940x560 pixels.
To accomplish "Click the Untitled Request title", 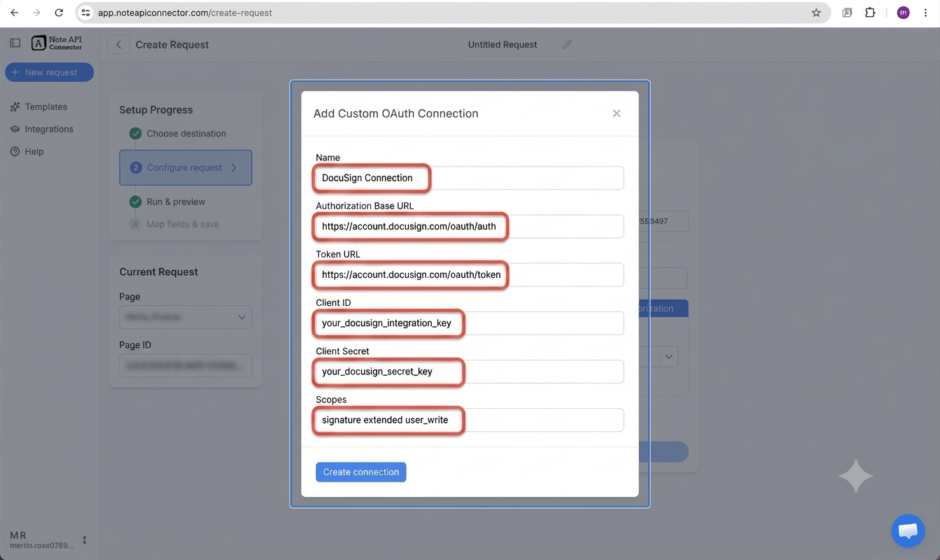I will coord(503,45).
